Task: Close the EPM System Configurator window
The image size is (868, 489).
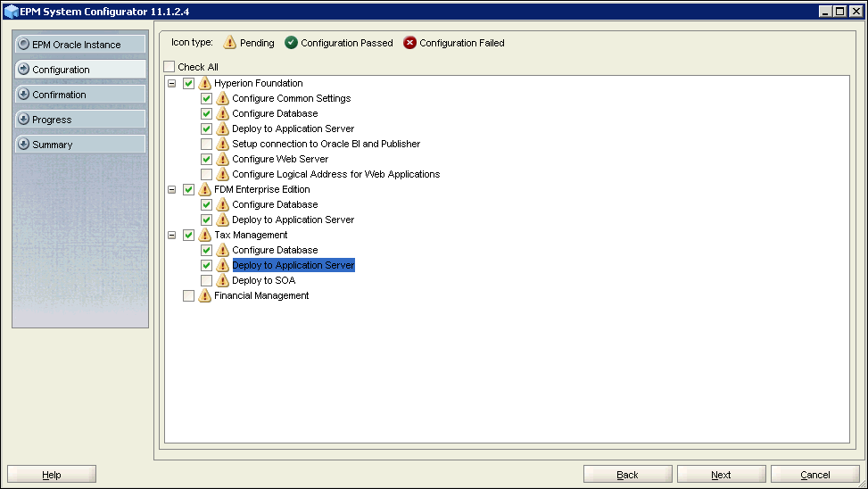Action: click(x=856, y=11)
